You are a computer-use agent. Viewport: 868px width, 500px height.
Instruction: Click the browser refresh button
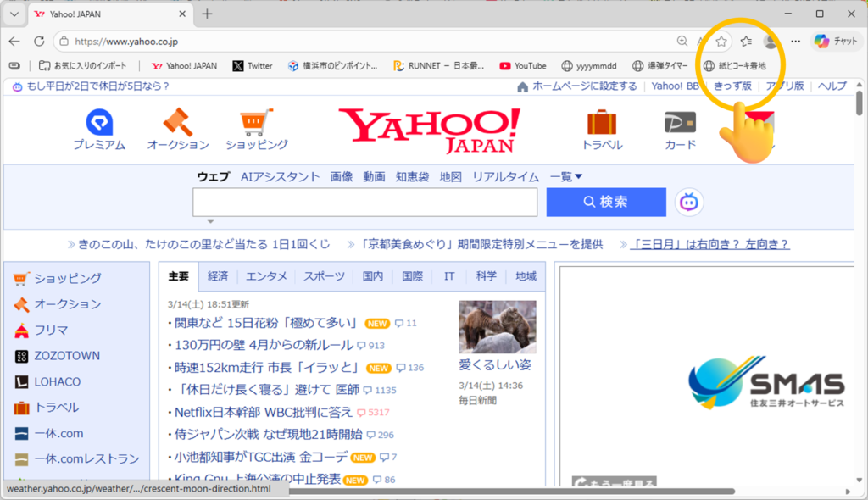pyautogui.click(x=39, y=41)
